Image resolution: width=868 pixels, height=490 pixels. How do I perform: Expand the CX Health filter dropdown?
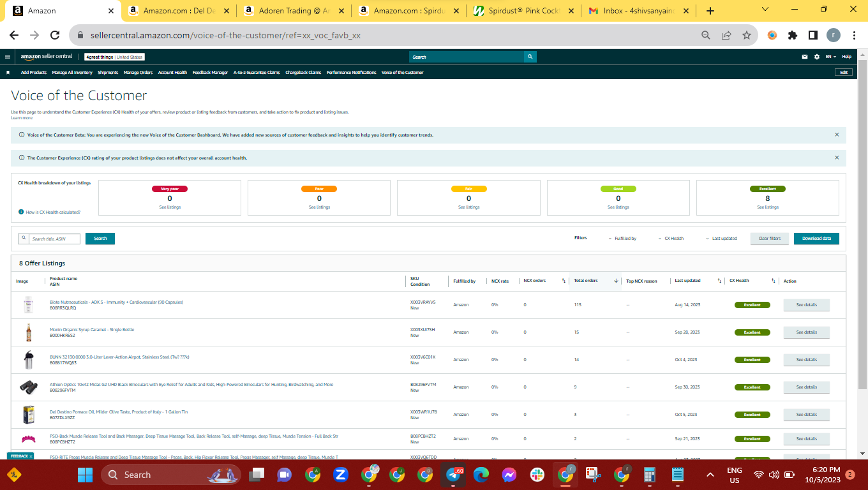coord(671,239)
